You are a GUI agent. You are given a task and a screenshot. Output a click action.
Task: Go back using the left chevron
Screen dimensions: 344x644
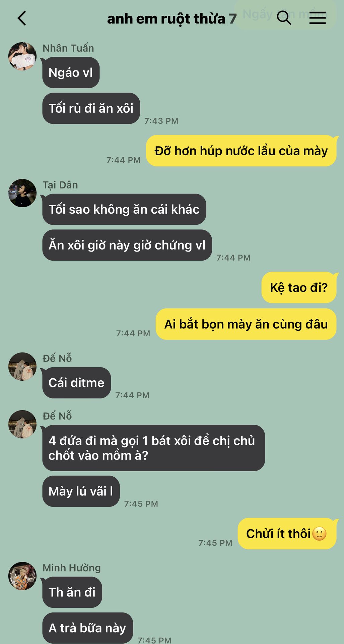click(x=22, y=18)
